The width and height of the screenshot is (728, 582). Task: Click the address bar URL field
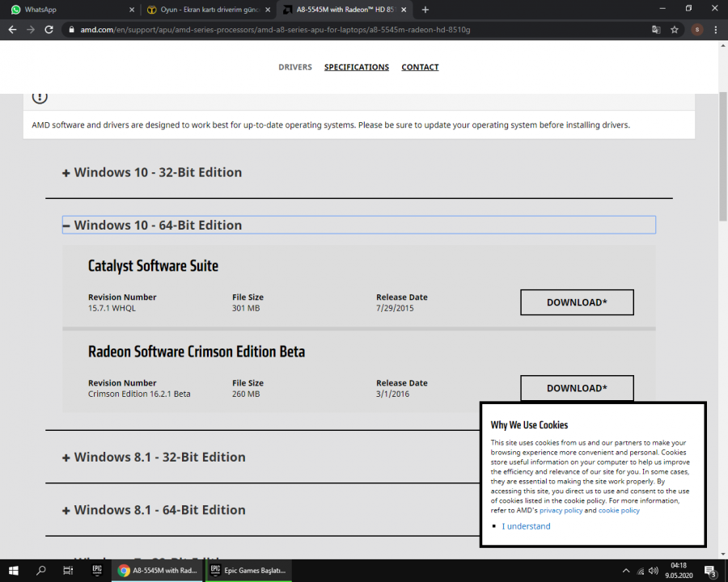click(x=324, y=29)
